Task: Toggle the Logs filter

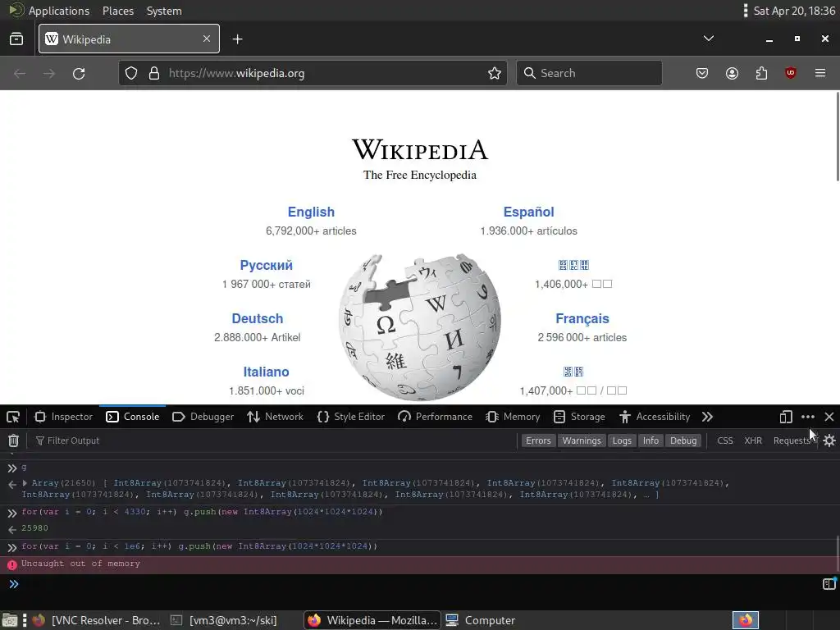Action: [x=622, y=441]
